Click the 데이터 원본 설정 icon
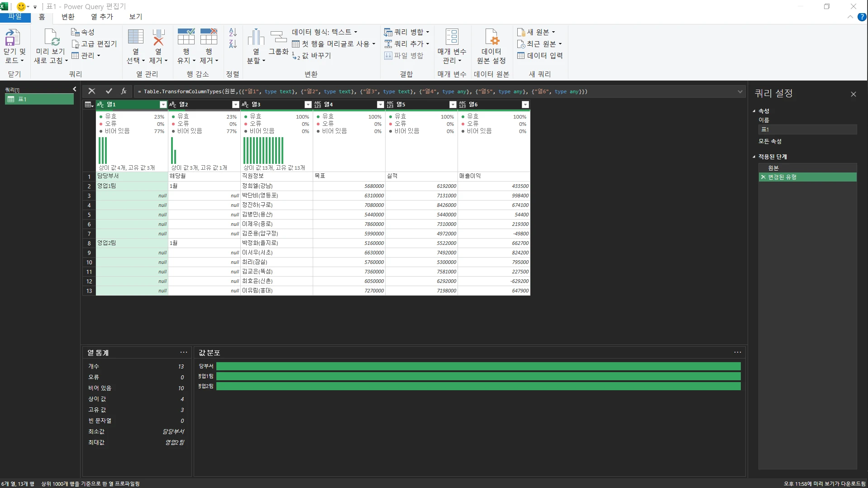 point(491,38)
